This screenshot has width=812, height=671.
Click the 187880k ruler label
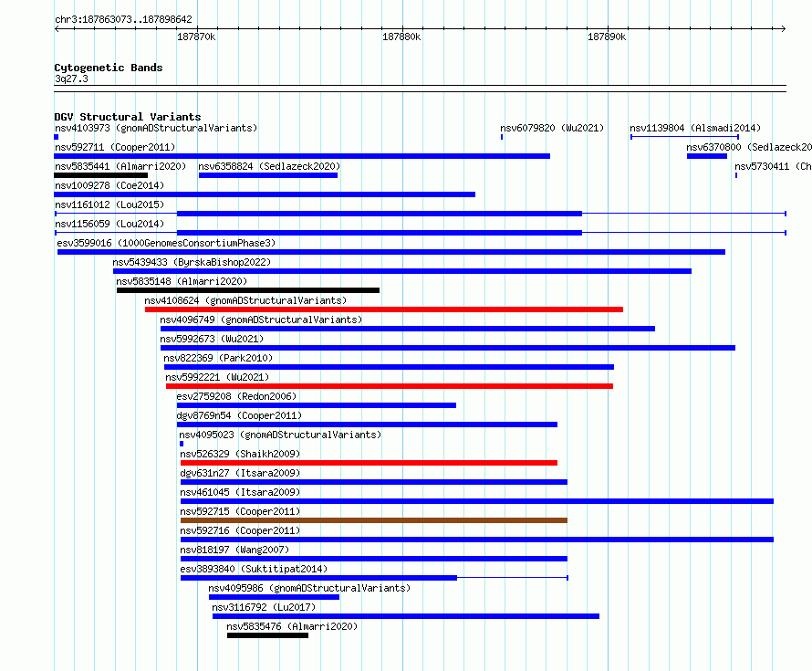tap(401, 37)
